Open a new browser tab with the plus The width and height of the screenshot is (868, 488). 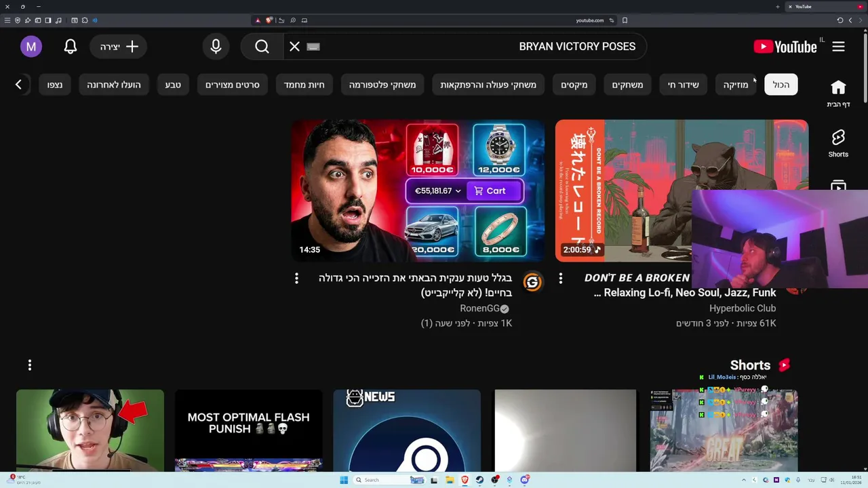point(778,7)
